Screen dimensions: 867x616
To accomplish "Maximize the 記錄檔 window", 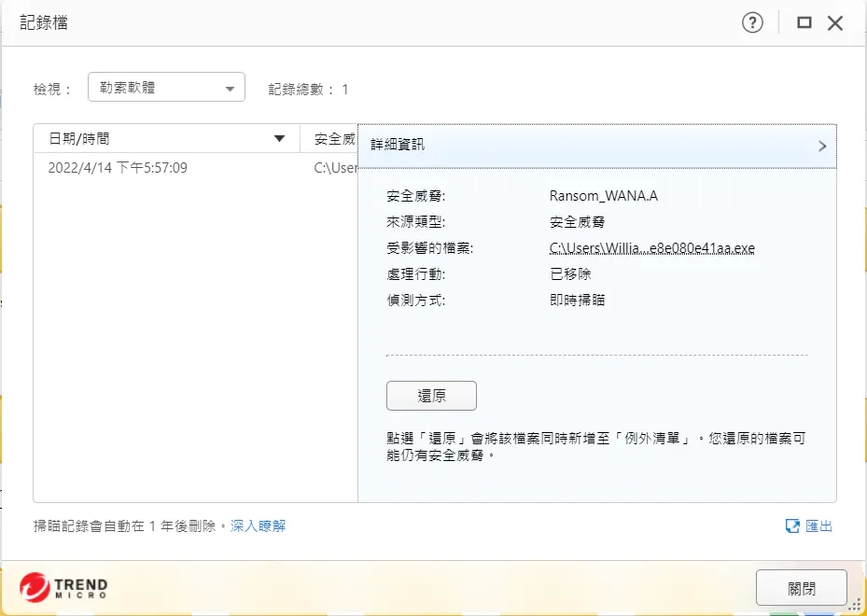I will tap(804, 22).
